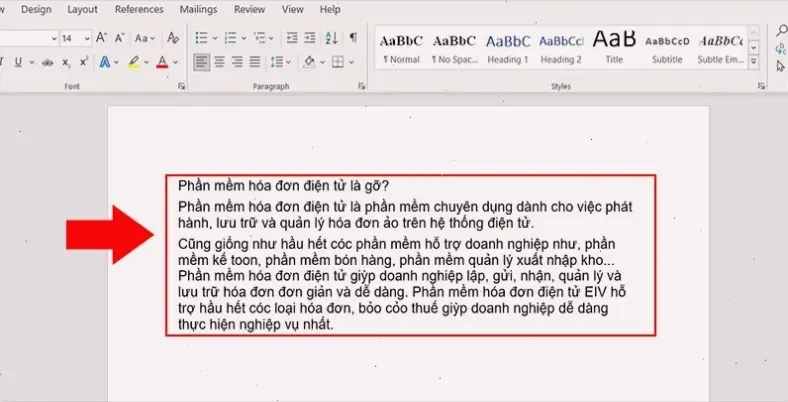Toggle strikethrough formatting
This screenshot has height=402, width=788.
(x=48, y=63)
